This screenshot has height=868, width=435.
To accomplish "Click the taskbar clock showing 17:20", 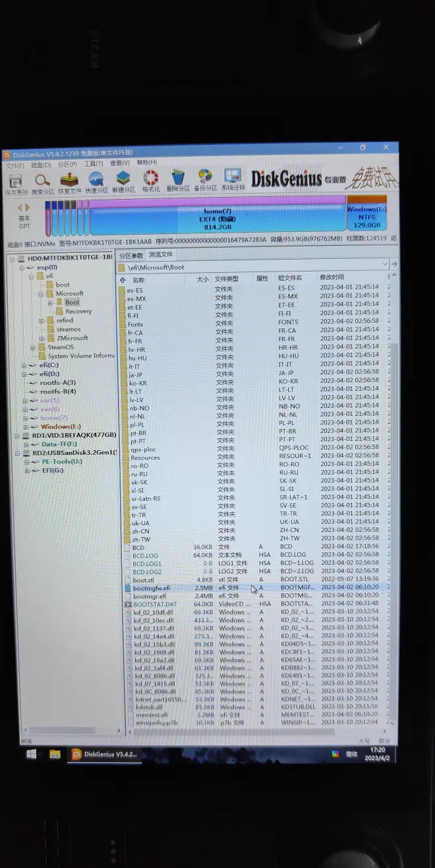I will tap(378, 754).
